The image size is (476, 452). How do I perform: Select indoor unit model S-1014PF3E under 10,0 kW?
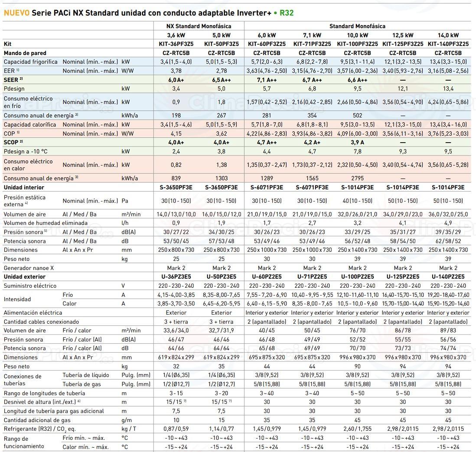click(x=357, y=187)
